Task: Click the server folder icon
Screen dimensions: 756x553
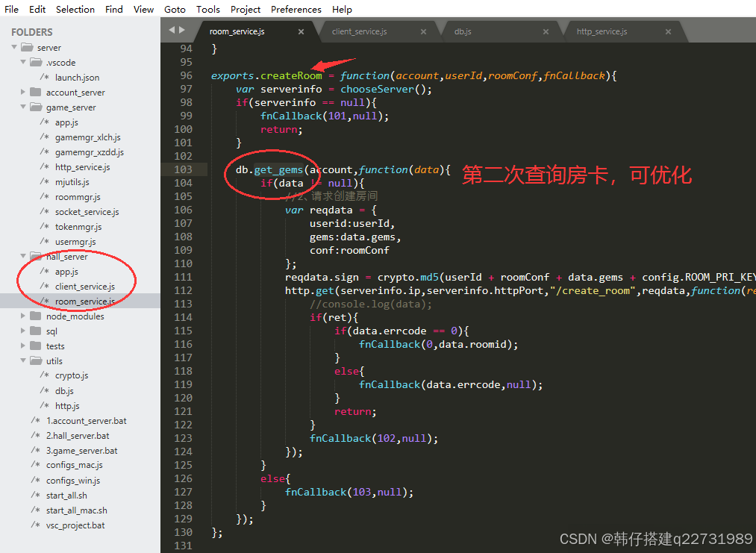Action: (27, 47)
